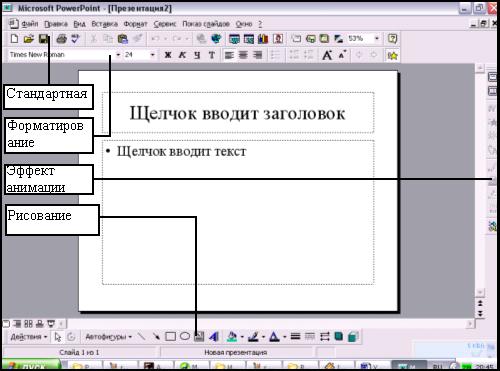Open the Вставка menu
Screen dimensions: 500x371
pos(104,24)
